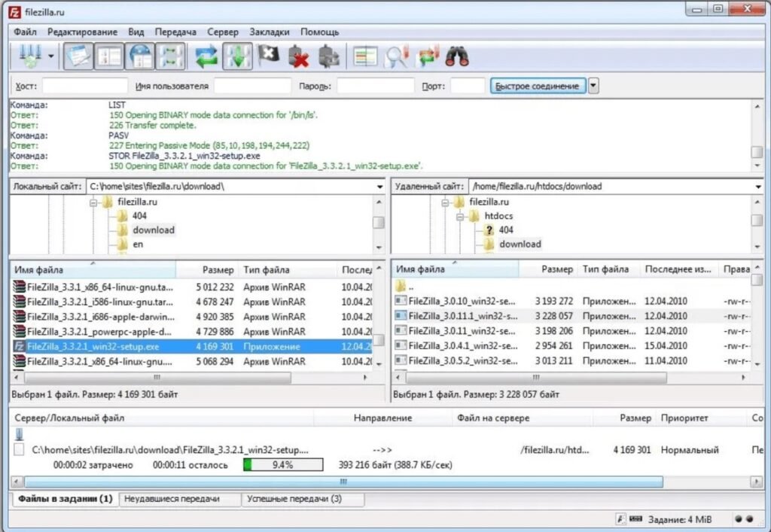Click local file list horizontal scrollbar
771x532 pixels.
coord(157,378)
